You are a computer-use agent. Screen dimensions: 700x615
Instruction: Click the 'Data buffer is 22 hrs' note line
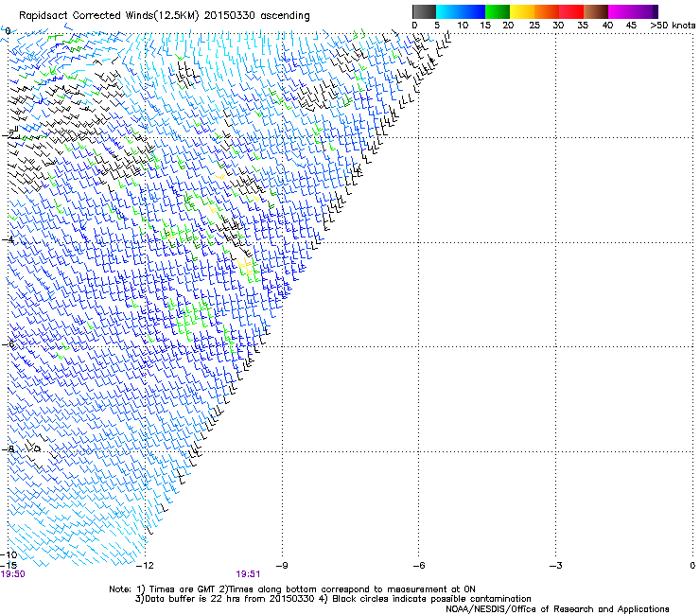click(333, 599)
